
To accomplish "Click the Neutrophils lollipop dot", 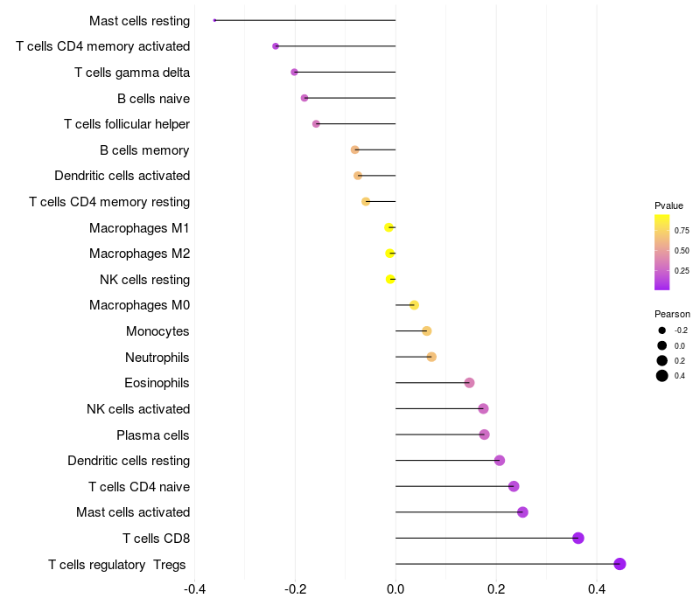I will 431,357.
